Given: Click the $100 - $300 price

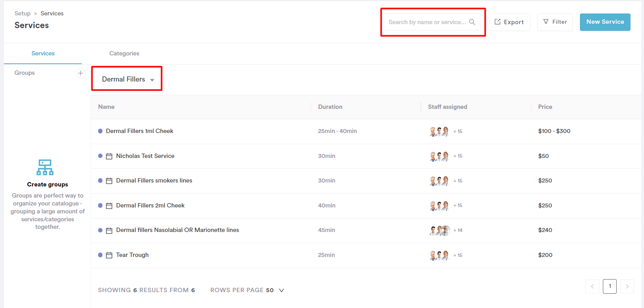Looking at the screenshot, I should point(554,131).
